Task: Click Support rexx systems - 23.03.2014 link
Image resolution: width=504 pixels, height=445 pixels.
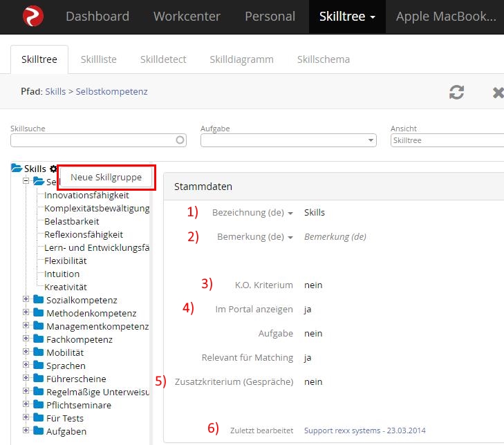Action: (x=365, y=430)
